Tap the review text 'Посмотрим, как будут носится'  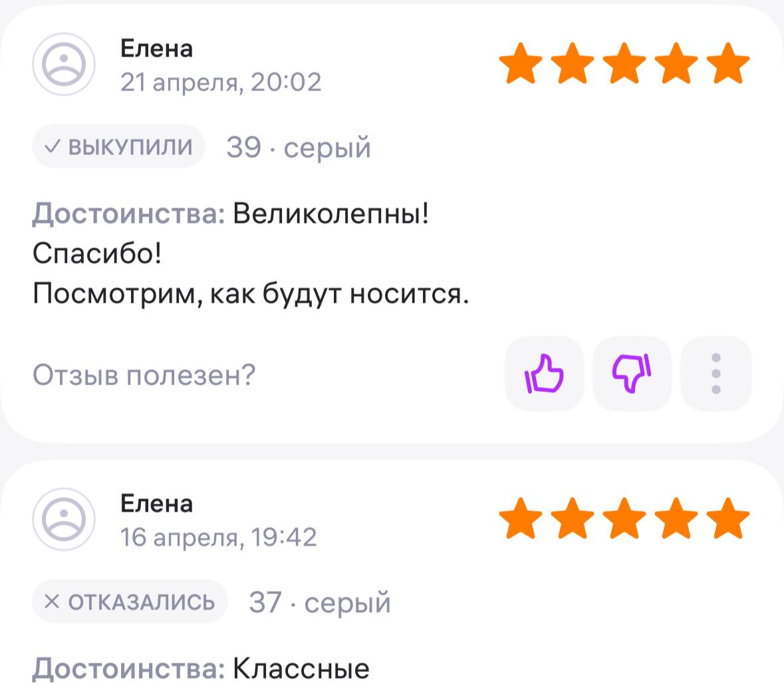point(251,293)
